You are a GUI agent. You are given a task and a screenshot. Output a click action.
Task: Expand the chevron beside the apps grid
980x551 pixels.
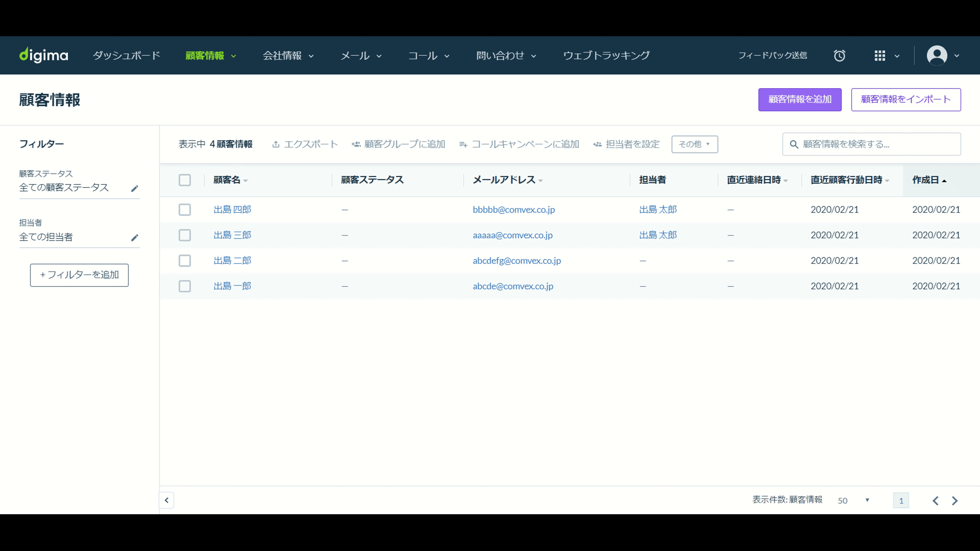tap(897, 56)
